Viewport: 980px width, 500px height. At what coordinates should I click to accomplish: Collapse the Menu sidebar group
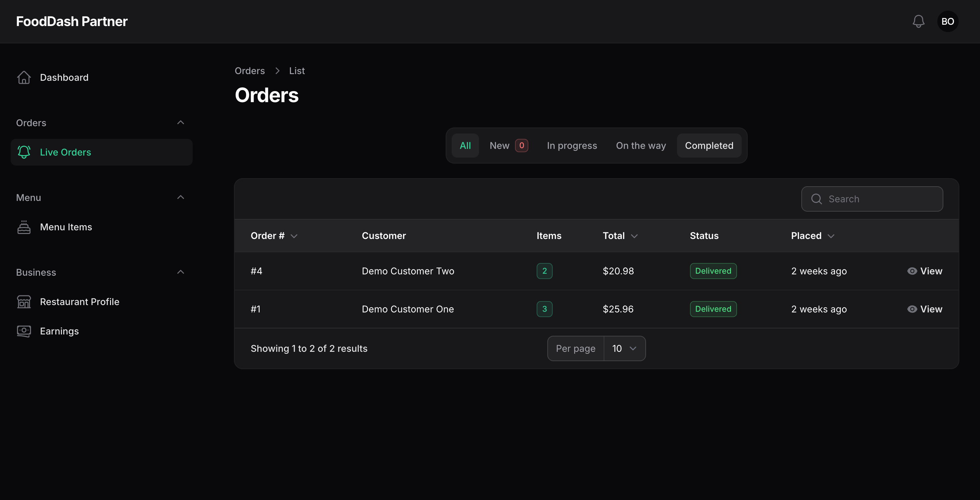pyautogui.click(x=181, y=197)
